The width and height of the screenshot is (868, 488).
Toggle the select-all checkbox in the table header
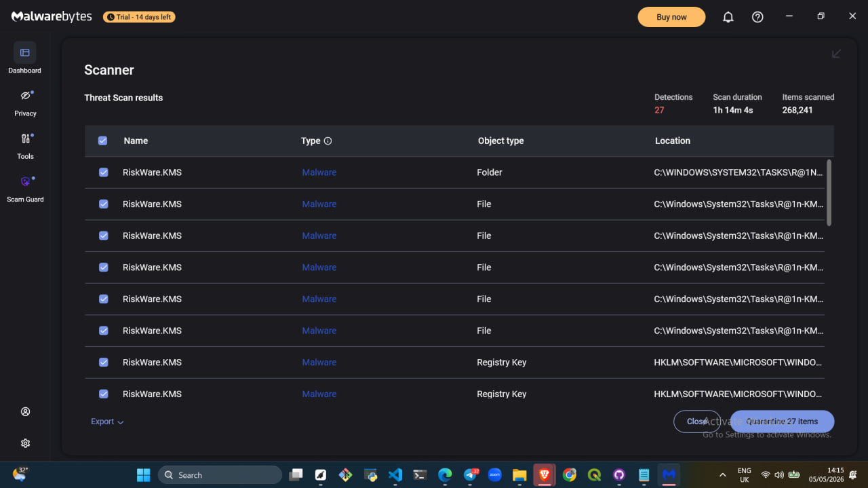(103, 140)
